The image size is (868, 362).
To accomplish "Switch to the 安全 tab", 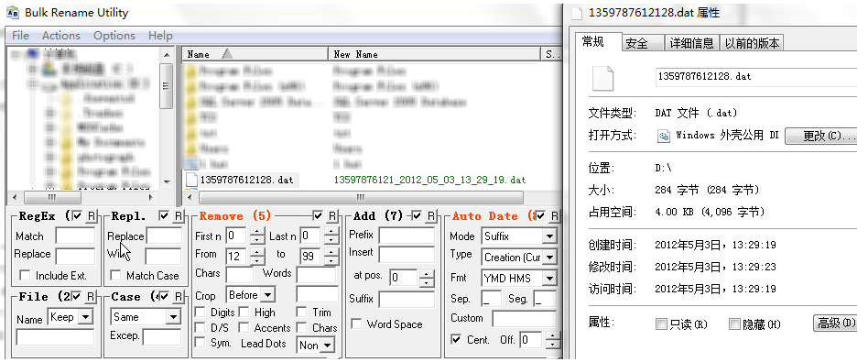I will coord(642,43).
